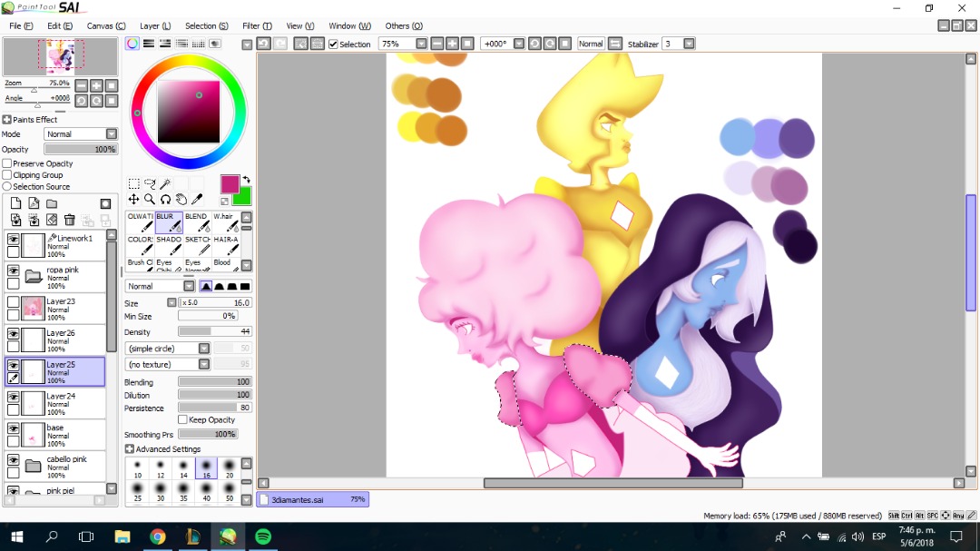Switch to the 3diamantes.sai document tab
Screen dimensions: 980x551
pyautogui.click(x=312, y=500)
